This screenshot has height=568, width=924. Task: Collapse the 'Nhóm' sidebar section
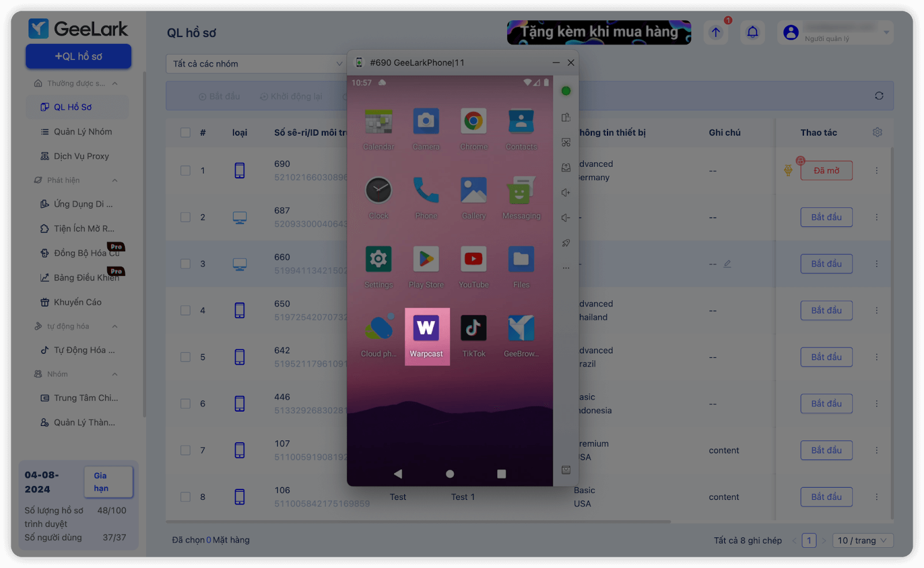115,374
